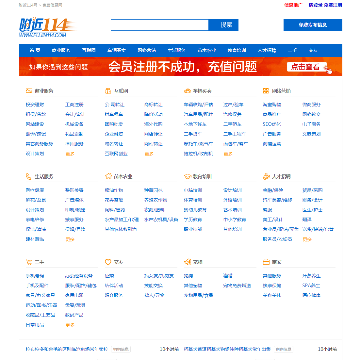The height and width of the screenshot is (360, 360).
Task: Click the heart category icon
Action: tap(108, 262)
